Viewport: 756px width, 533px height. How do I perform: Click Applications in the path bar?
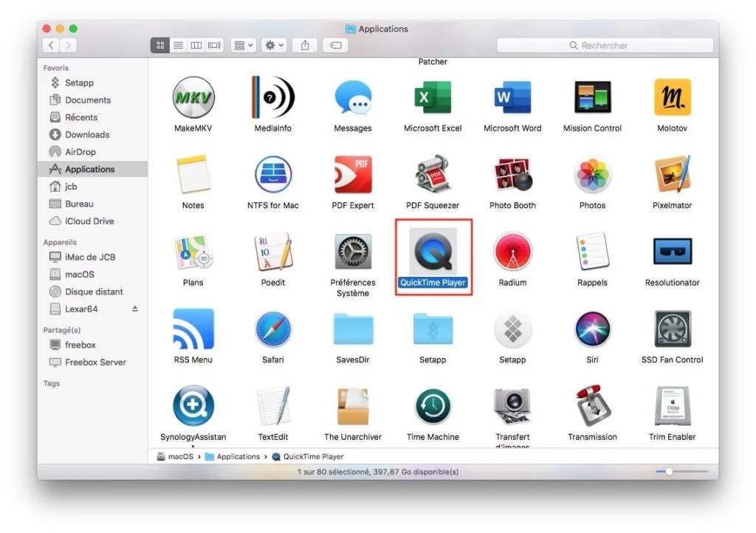233,456
